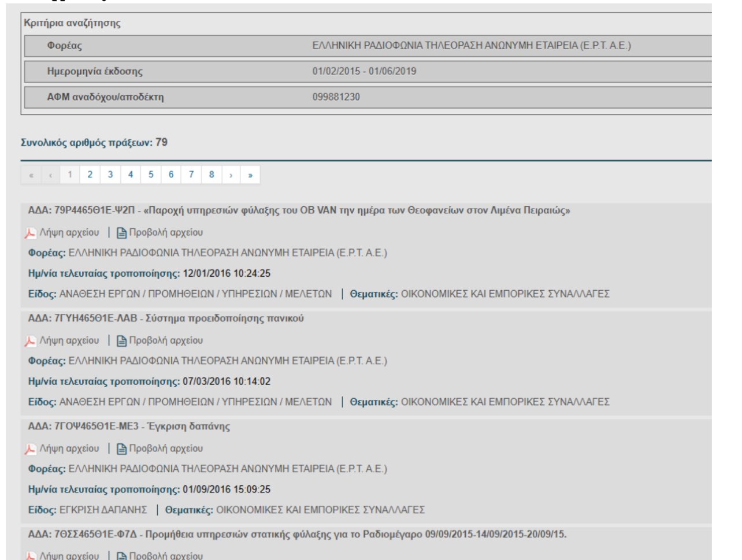Screen dimensions: 742x560
Task: Download file for ΑΔΑ 7ΓΟΨ465Θ1Ε-ΜΕ3
Action: (69, 448)
